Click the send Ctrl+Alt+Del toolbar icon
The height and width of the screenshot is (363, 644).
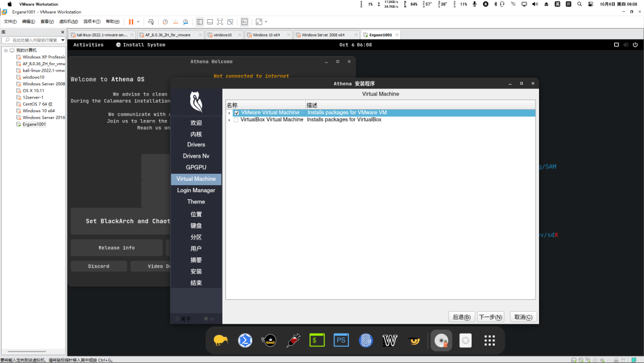click(151, 21)
